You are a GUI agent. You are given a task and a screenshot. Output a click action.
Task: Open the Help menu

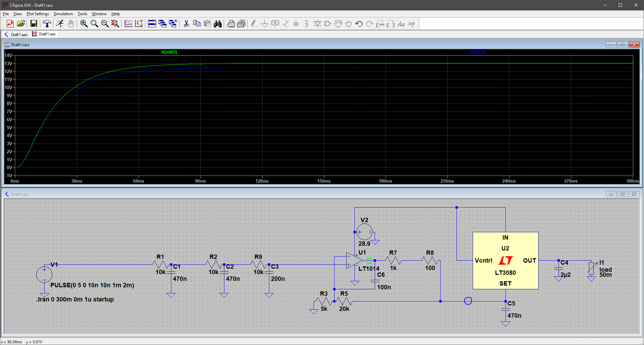coord(116,14)
